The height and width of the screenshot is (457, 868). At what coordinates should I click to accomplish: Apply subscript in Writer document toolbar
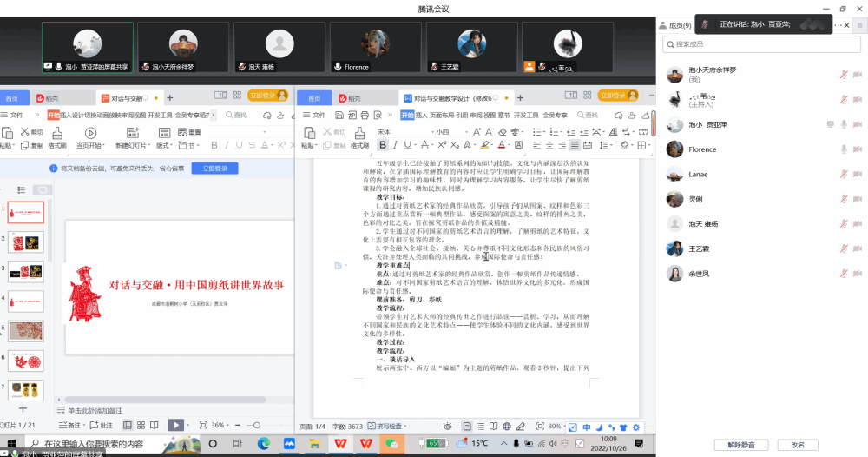[455, 145]
